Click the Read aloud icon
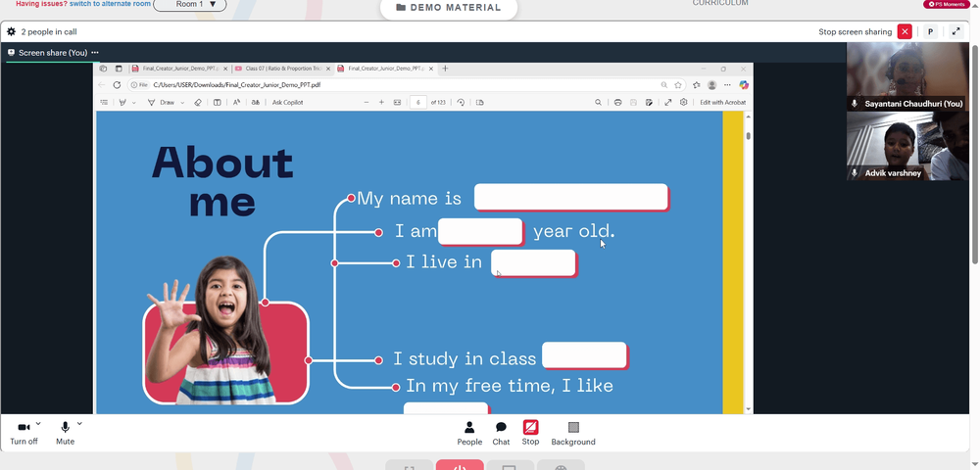Viewport: 980px width, 470px height. (237, 103)
